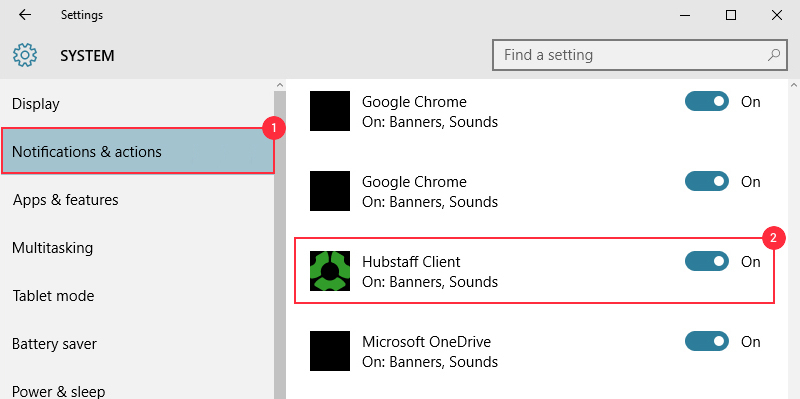Open the Hubstaff Client notification details
This screenshot has height=399, width=800.
point(534,271)
